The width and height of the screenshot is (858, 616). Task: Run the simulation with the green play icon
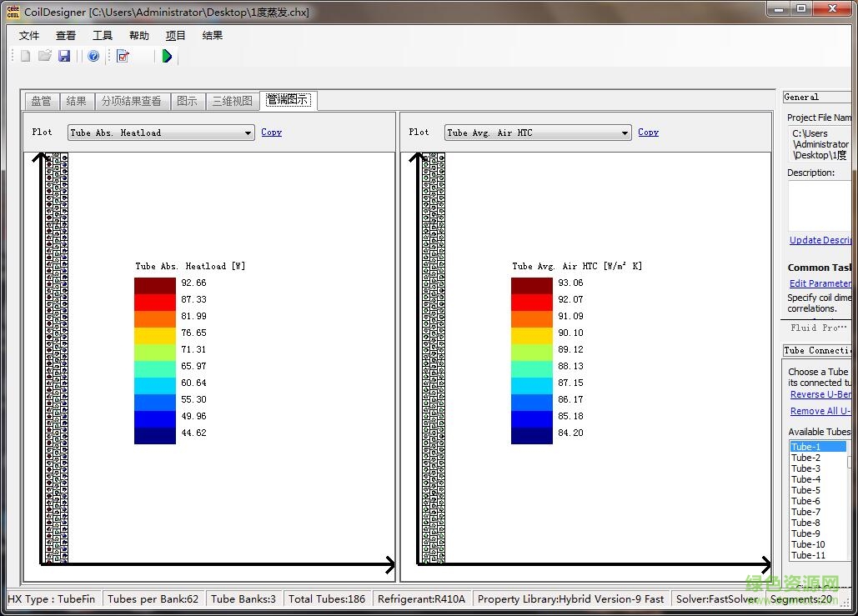click(x=167, y=56)
